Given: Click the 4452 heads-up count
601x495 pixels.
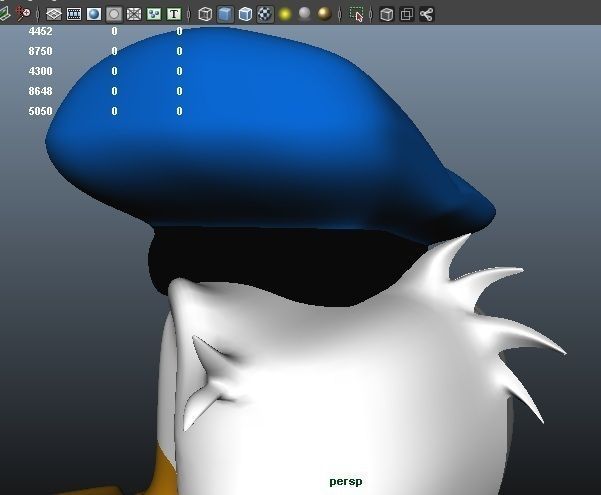Looking at the screenshot, I should (40, 31).
